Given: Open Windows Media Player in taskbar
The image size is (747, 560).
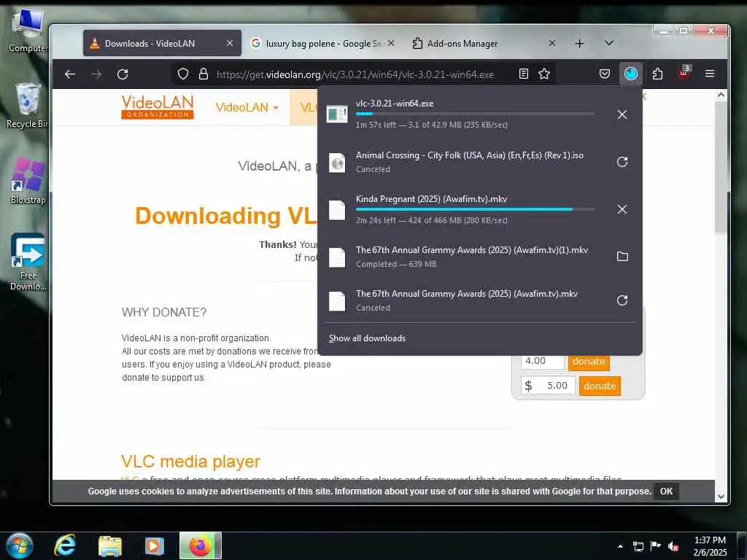Looking at the screenshot, I should (x=154, y=545).
